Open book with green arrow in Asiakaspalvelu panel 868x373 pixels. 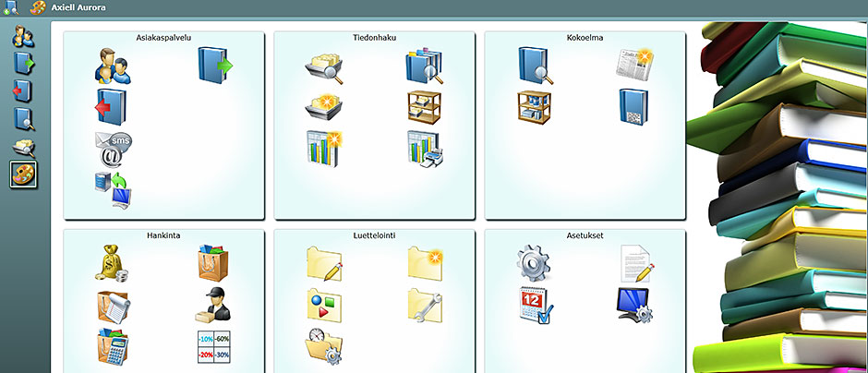pyautogui.click(x=217, y=66)
